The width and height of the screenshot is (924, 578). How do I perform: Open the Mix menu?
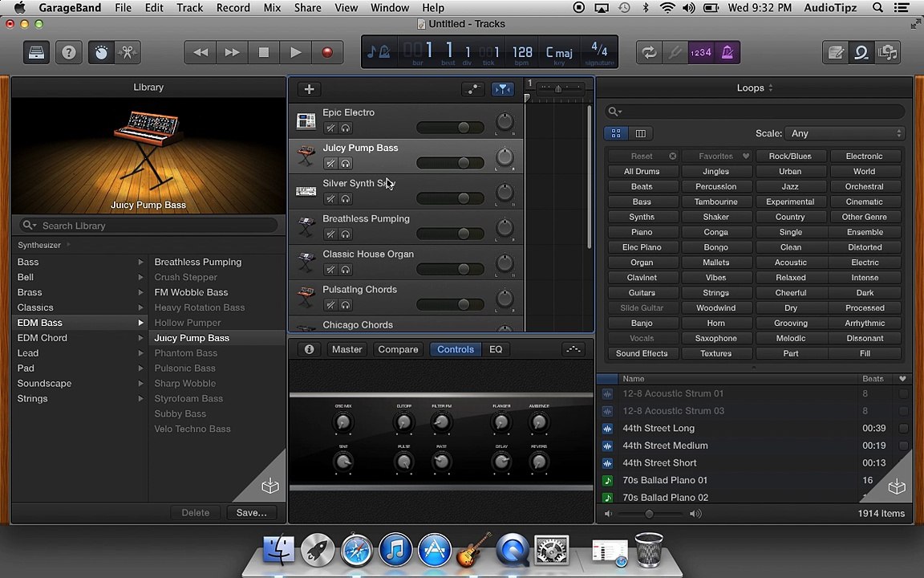click(x=272, y=8)
